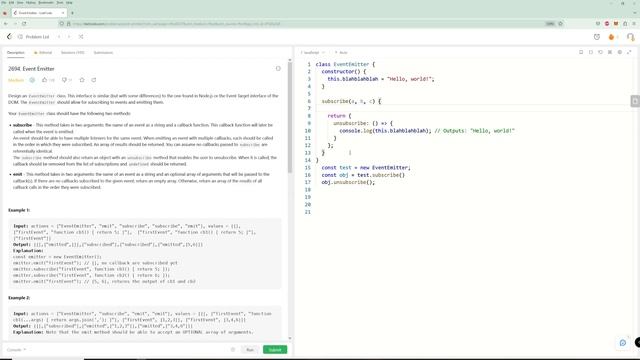The height and width of the screenshot is (360, 640).
Task: Open the browser Edit menu
Action: (x=11, y=2)
